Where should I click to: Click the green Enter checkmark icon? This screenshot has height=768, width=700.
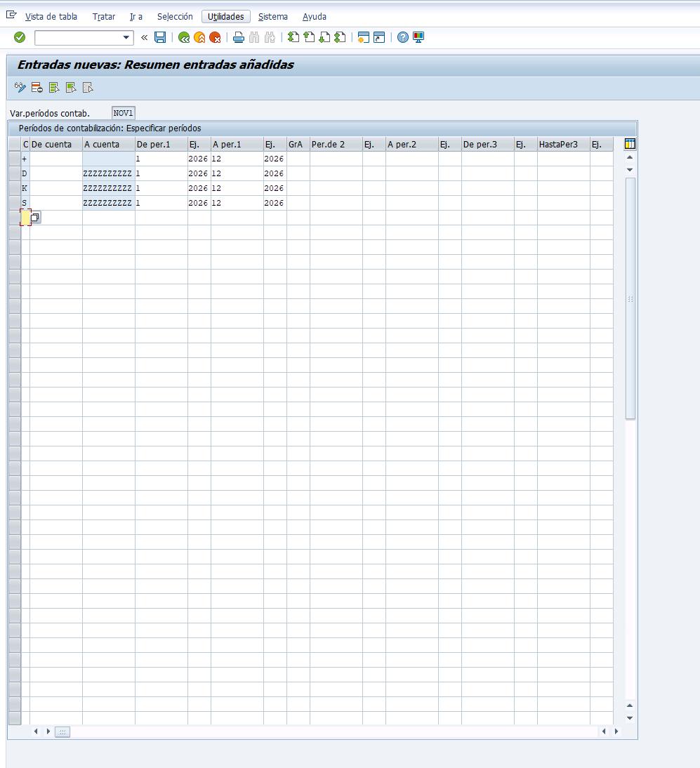click(x=20, y=37)
